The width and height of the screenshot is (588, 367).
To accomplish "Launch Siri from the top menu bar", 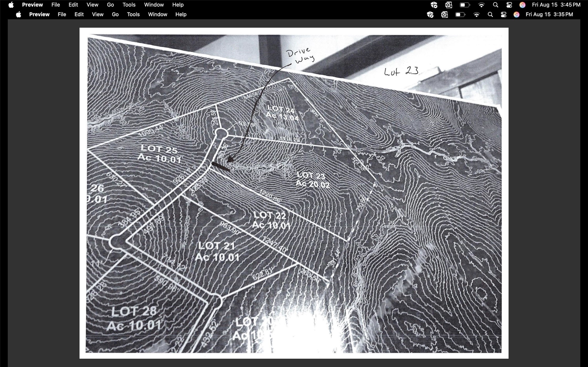I will coord(522,5).
